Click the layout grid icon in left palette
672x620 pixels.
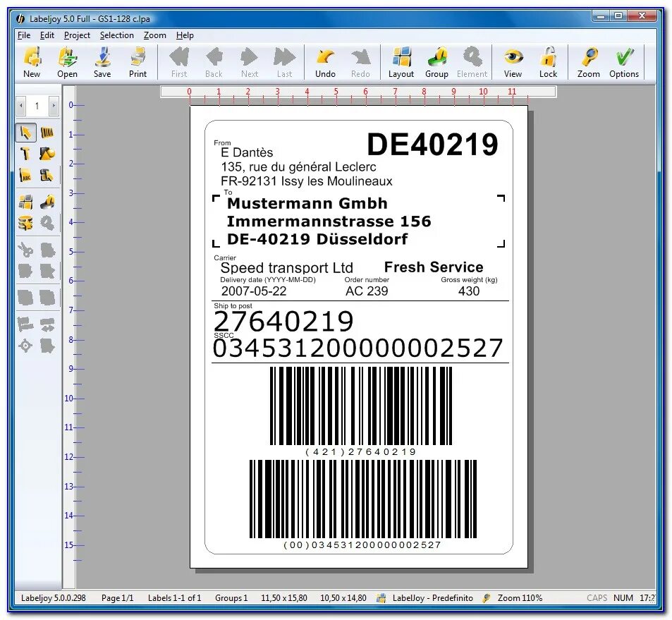point(25,202)
